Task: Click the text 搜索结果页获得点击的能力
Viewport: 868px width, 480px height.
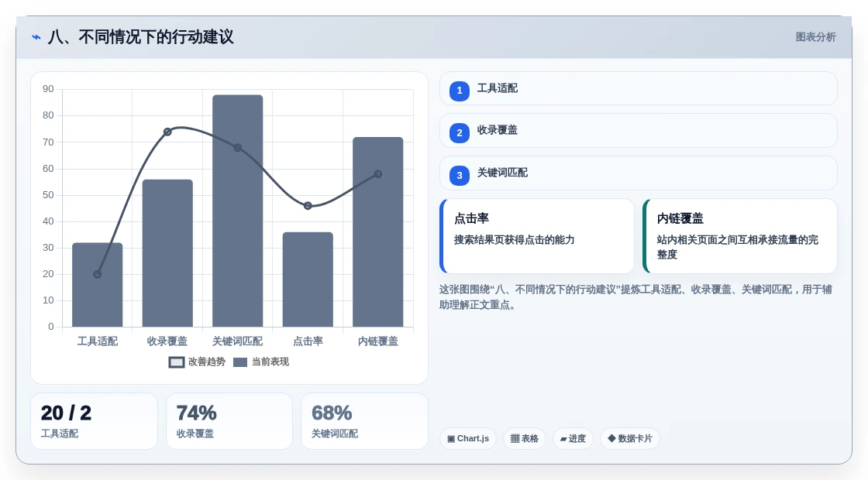Action: 515,240
